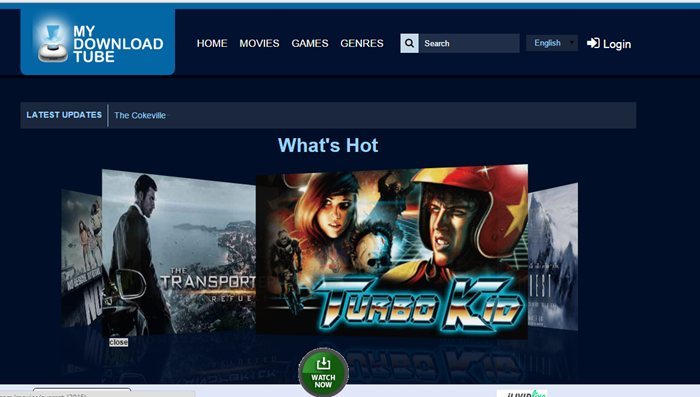The width and height of the screenshot is (700, 397).
Task: Click inside the Search text field
Action: (469, 43)
